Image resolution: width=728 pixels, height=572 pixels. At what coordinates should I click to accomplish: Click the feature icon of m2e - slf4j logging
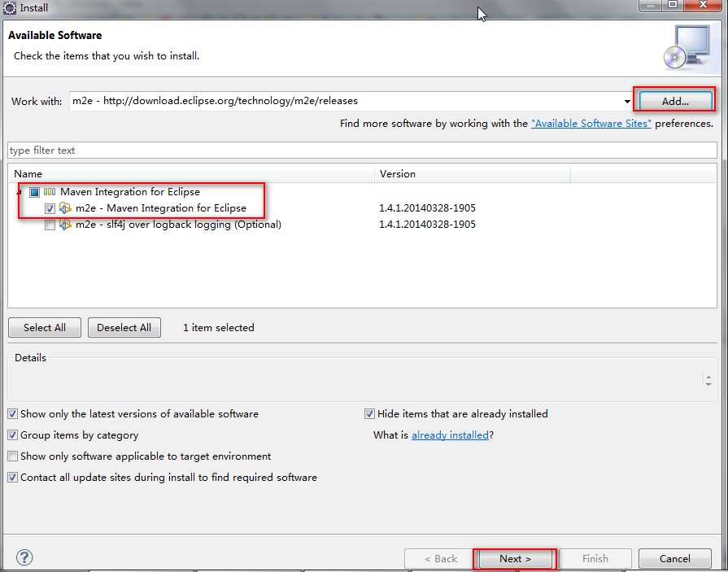65,225
